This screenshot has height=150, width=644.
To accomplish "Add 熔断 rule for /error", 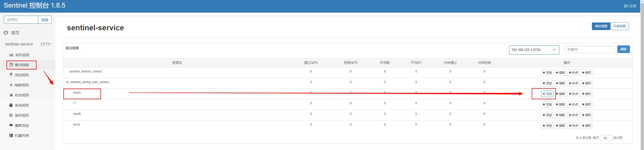I will click(560, 126).
